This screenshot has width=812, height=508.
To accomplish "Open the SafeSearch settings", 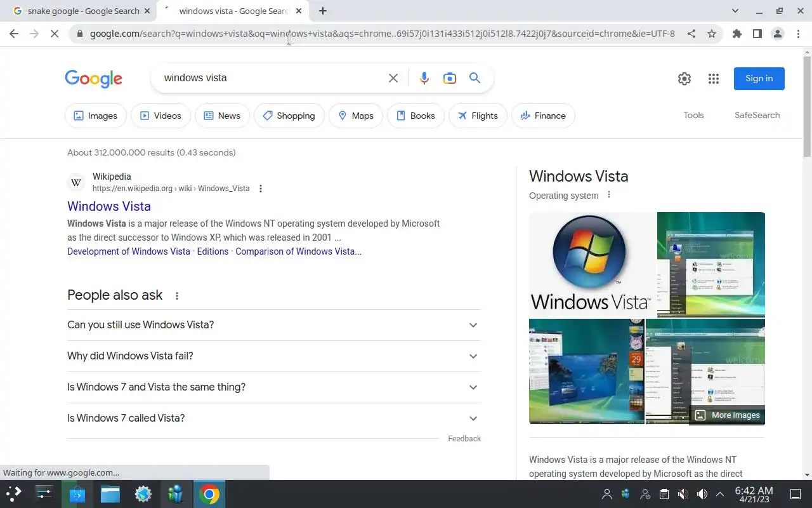I will [757, 115].
